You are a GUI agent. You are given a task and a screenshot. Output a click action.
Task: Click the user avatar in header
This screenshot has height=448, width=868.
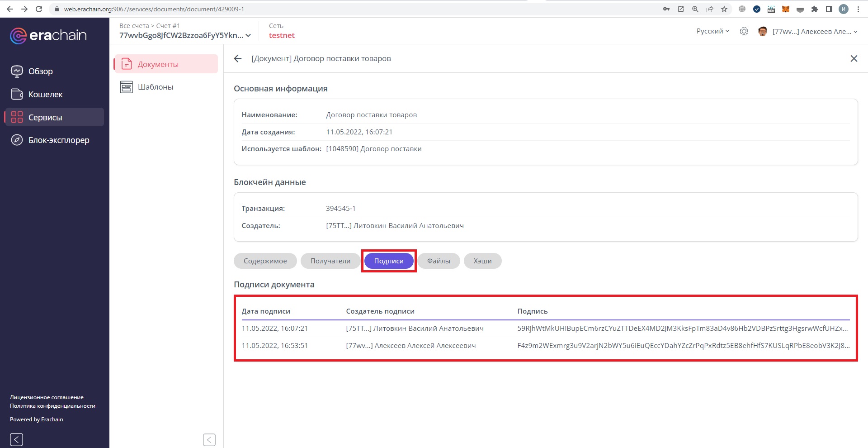(763, 31)
